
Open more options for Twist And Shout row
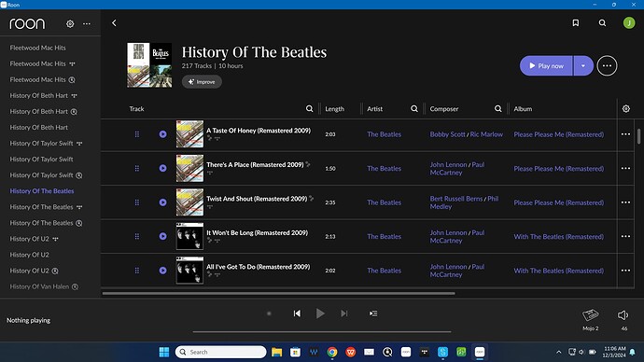625,202
